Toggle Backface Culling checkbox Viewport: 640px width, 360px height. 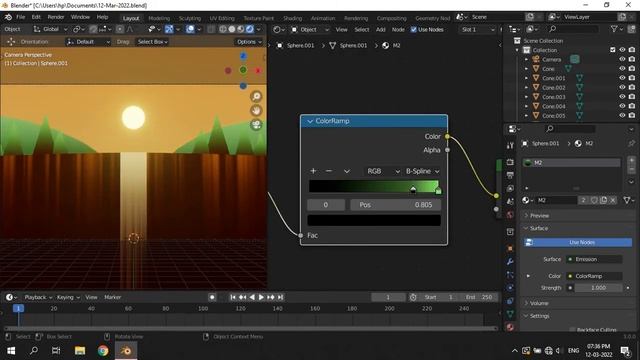click(572, 330)
